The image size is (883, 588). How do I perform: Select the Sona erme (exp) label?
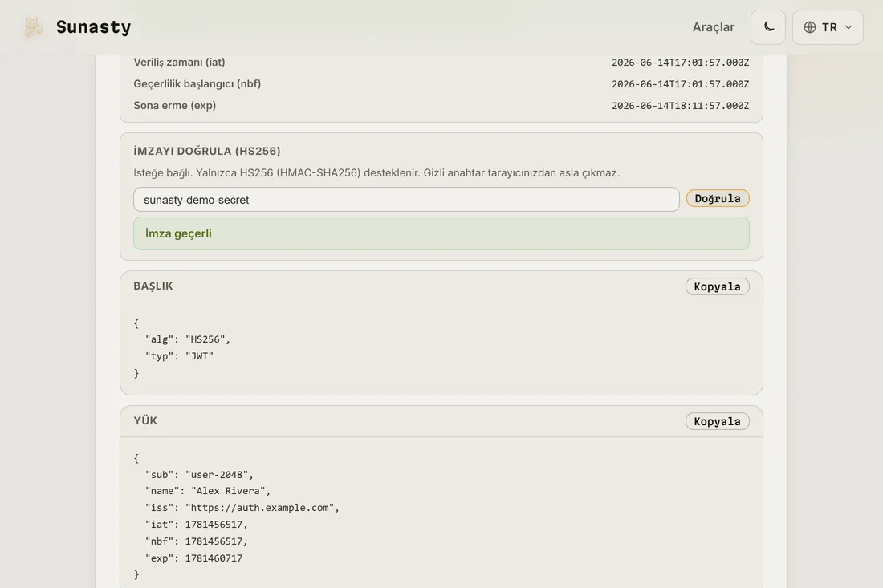click(174, 105)
